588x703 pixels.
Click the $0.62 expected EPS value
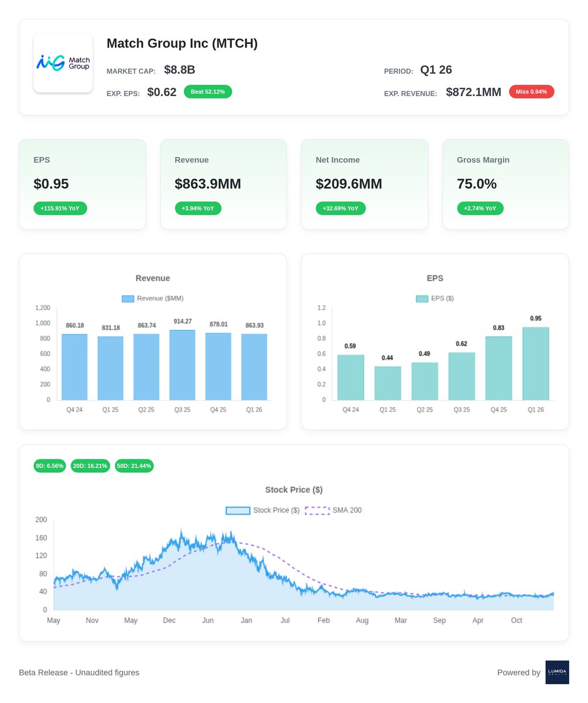point(162,92)
